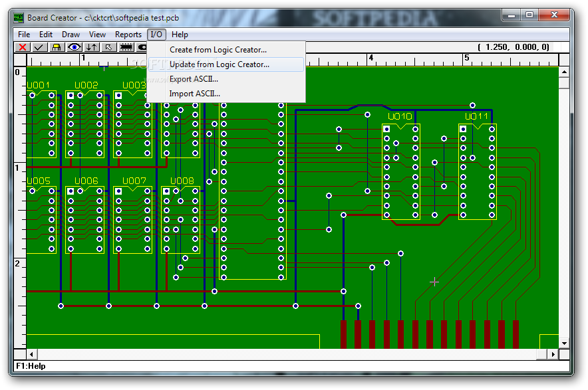Open the Draw menu
The height and width of the screenshot is (390, 588).
[x=71, y=35]
